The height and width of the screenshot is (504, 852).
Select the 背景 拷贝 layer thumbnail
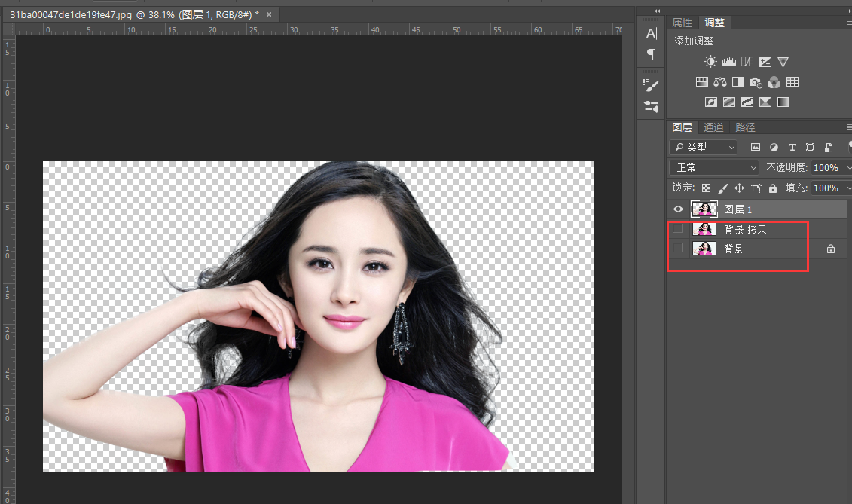tap(704, 229)
